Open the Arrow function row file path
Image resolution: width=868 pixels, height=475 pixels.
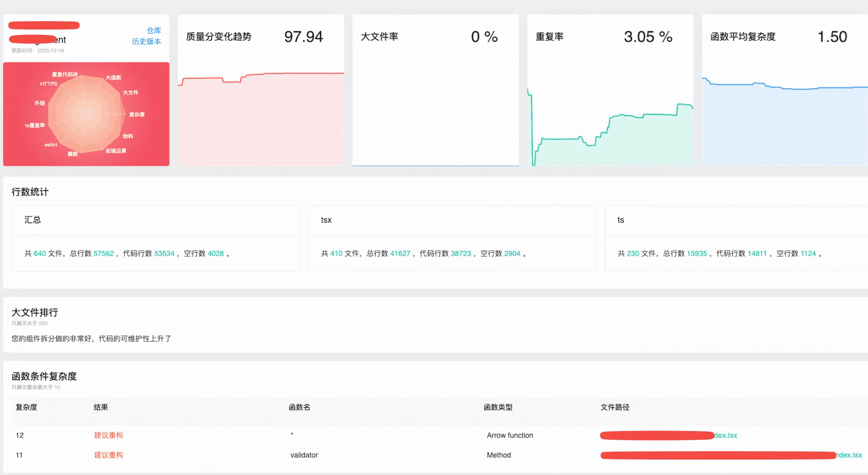(x=725, y=435)
